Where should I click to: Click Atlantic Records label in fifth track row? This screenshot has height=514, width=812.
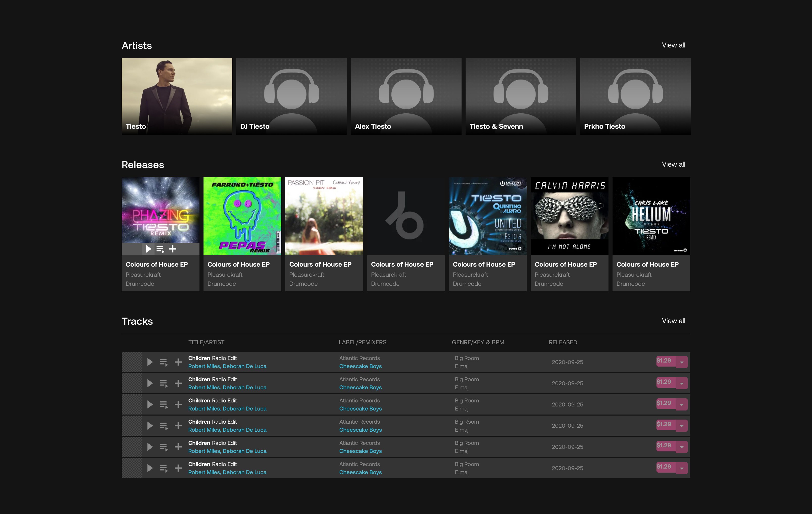(360, 443)
